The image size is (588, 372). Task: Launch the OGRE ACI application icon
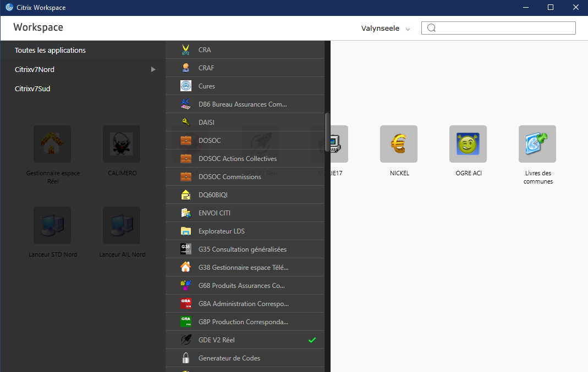468,144
